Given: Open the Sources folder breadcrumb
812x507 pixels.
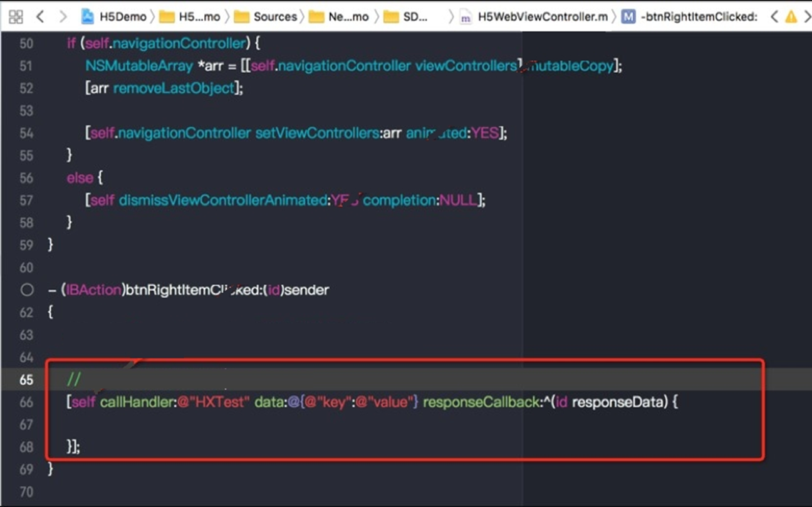Looking at the screenshot, I should point(266,17).
